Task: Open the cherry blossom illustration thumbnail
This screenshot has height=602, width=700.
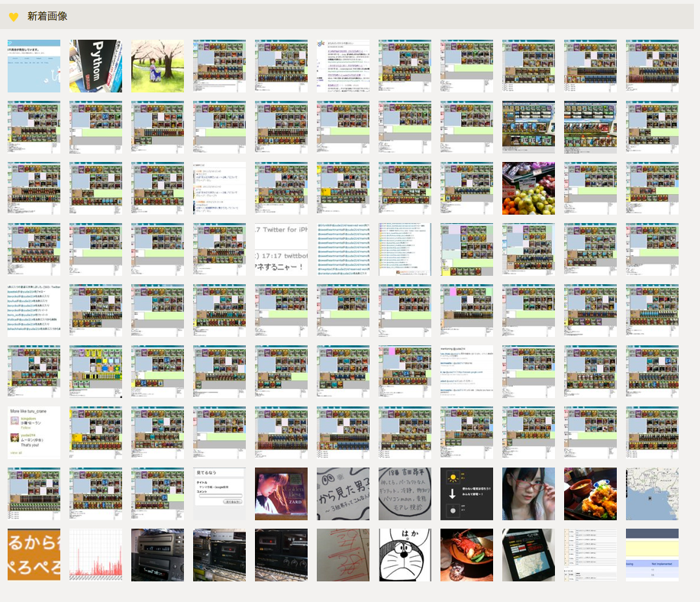Action: point(157,66)
